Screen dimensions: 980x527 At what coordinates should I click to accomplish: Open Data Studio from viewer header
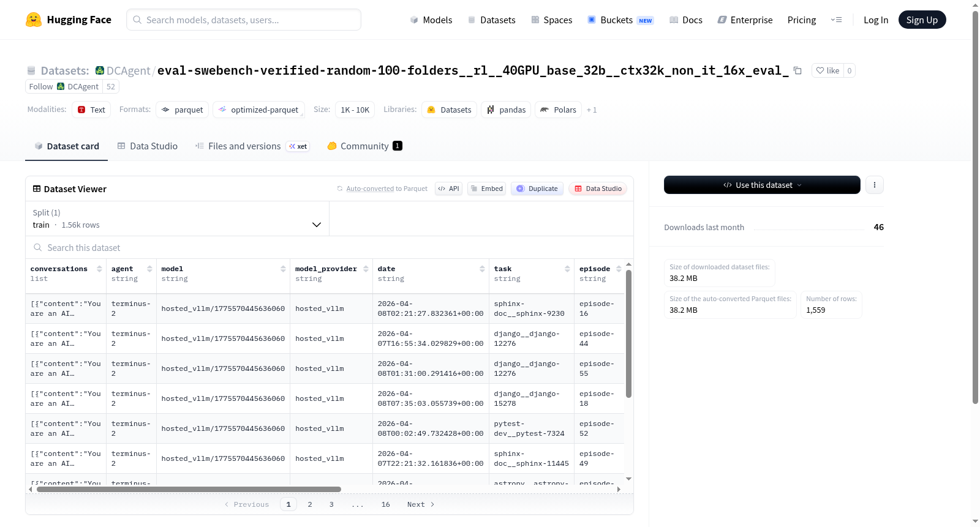598,189
